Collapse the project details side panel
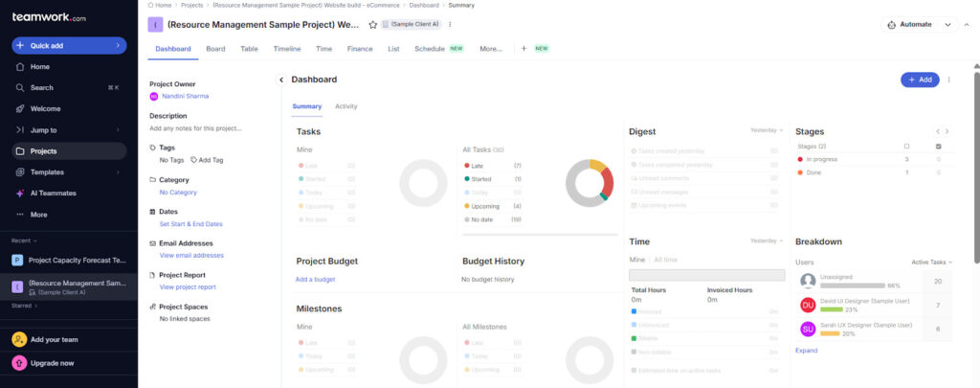Viewport: 980px width, 388px height. (x=281, y=80)
